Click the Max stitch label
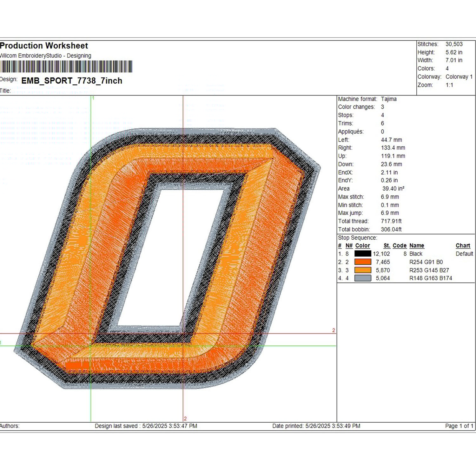Image resolution: width=476 pixels, height=474 pixels. pyautogui.click(x=351, y=197)
